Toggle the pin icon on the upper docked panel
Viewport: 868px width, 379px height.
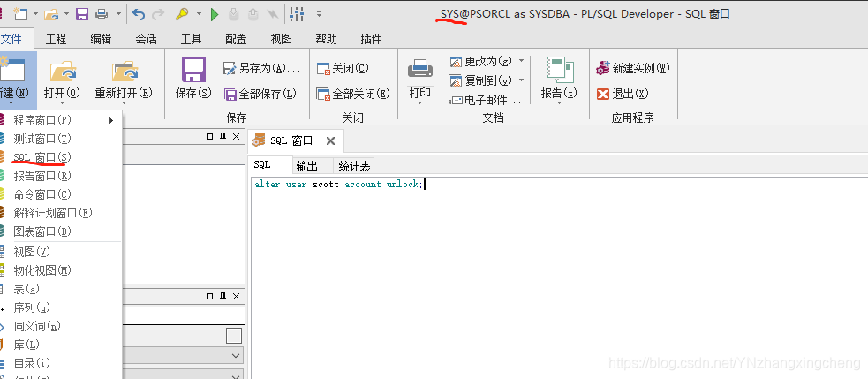click(223, 136)
